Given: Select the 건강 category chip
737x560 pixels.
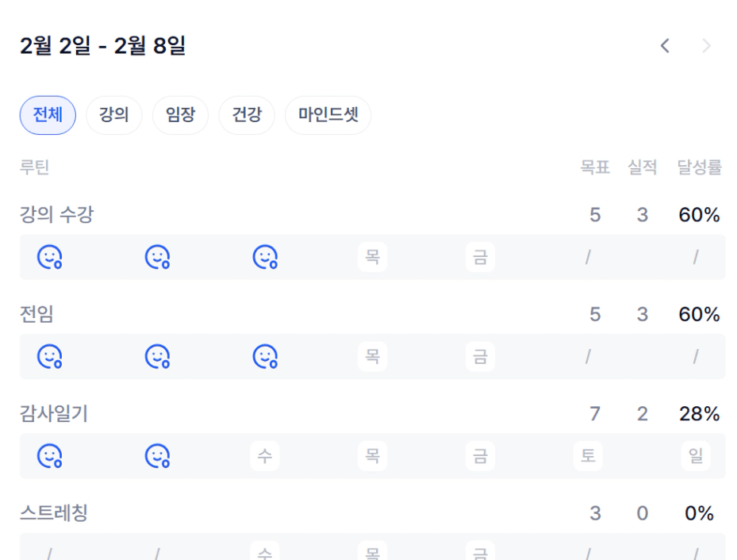Looking at the screenshot, I should click(247, 115).
